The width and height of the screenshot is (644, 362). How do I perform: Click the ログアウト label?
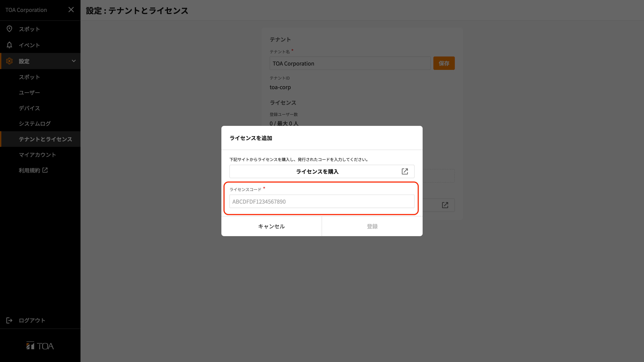32,320
